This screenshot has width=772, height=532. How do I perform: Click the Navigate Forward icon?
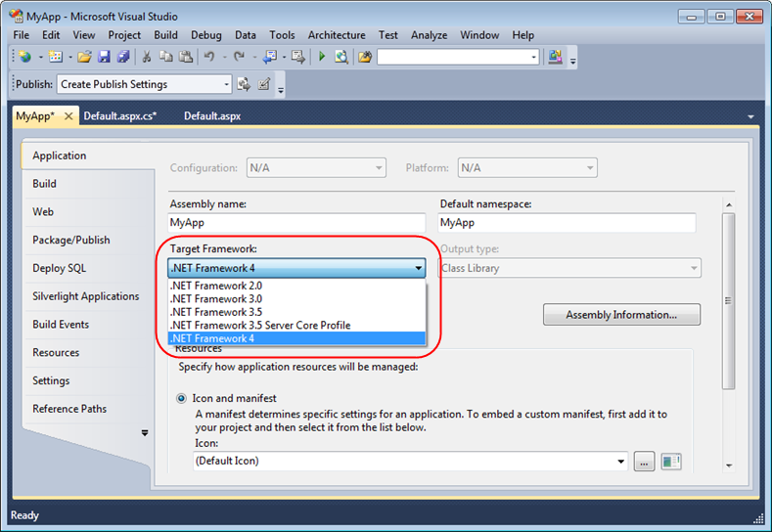[x=297, y=57]
